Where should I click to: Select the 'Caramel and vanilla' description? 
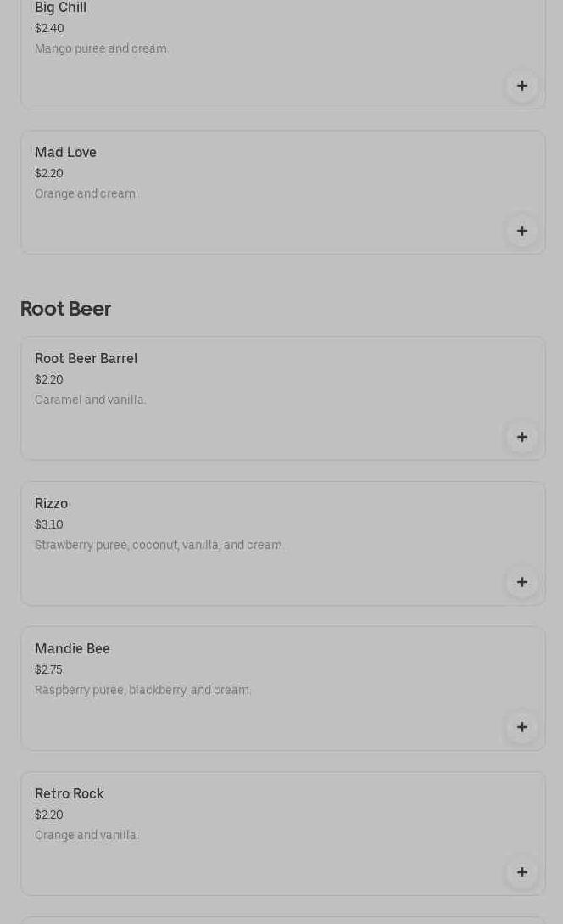click(x=91, y=400)
